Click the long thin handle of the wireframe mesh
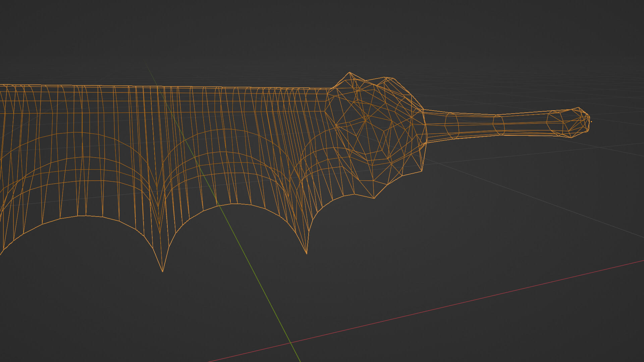The image size is (644, 362). tap(506, 124)
